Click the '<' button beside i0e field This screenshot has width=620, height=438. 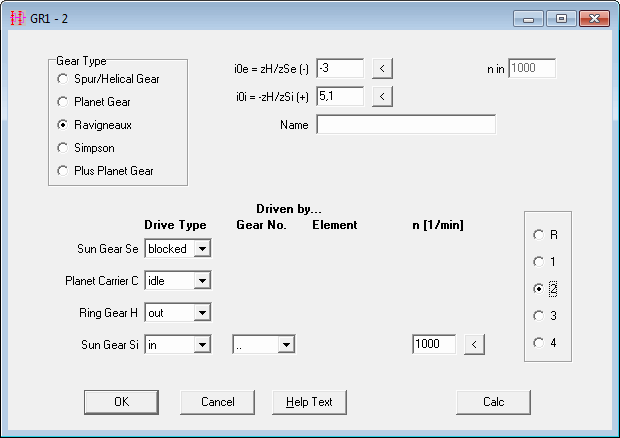pyautogui.click(x=383, y=69)
